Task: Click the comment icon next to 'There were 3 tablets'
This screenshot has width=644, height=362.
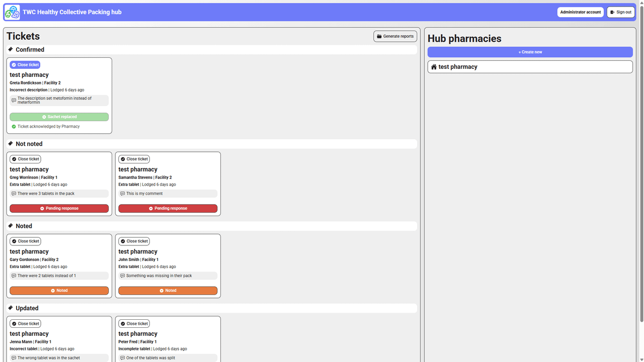Action: coord(14,194)
